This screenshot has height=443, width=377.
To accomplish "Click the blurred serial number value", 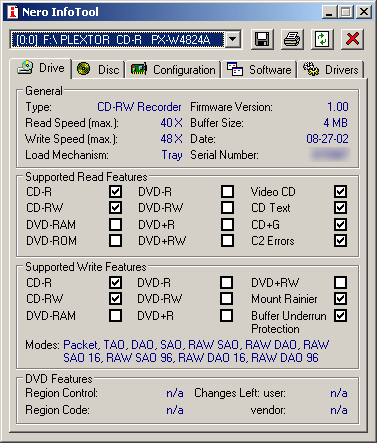I will [x=330, y=155].
